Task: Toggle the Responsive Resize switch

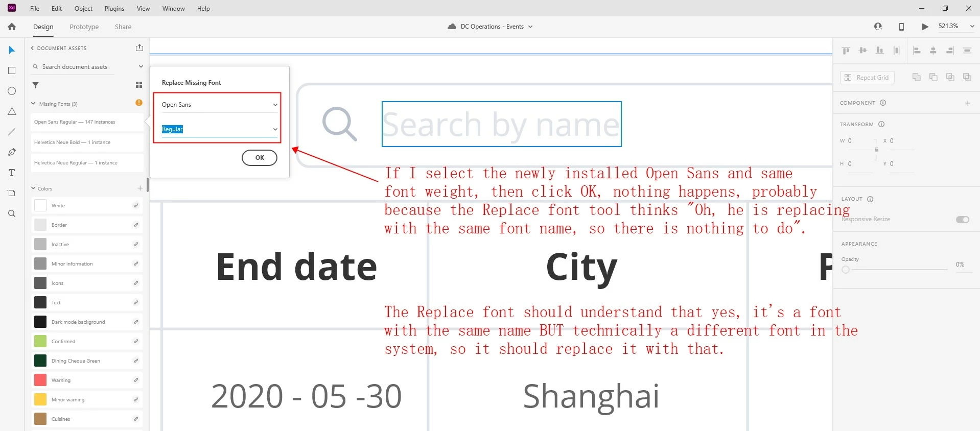Action: tap(963, 220)
